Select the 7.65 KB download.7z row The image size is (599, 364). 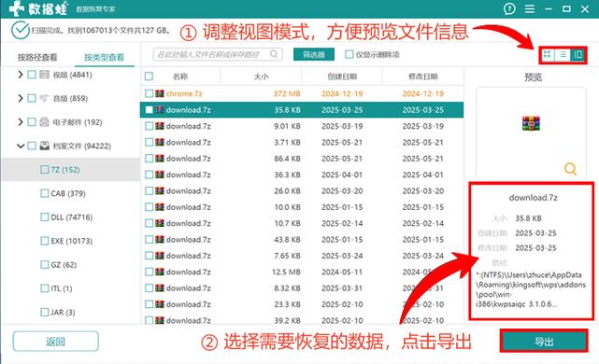pyautogui.click(x=302, y=256)
